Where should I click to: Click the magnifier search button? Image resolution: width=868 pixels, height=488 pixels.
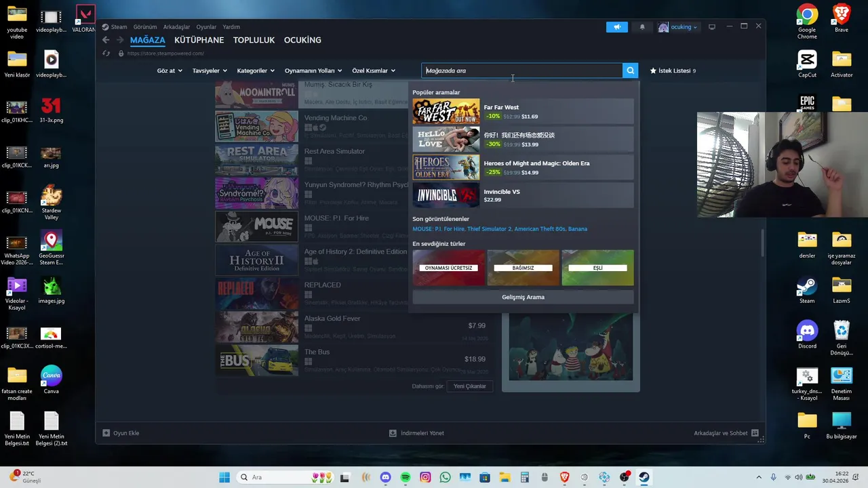630,70
